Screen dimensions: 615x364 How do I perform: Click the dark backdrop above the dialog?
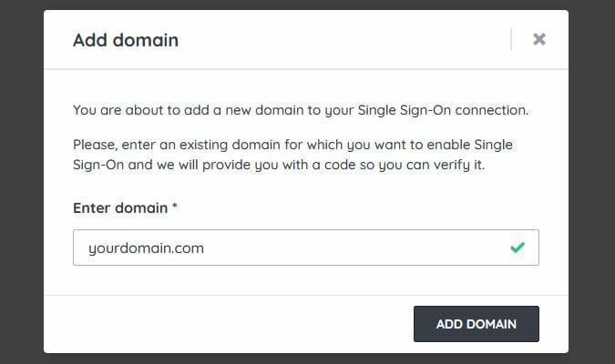click(307, 5)
